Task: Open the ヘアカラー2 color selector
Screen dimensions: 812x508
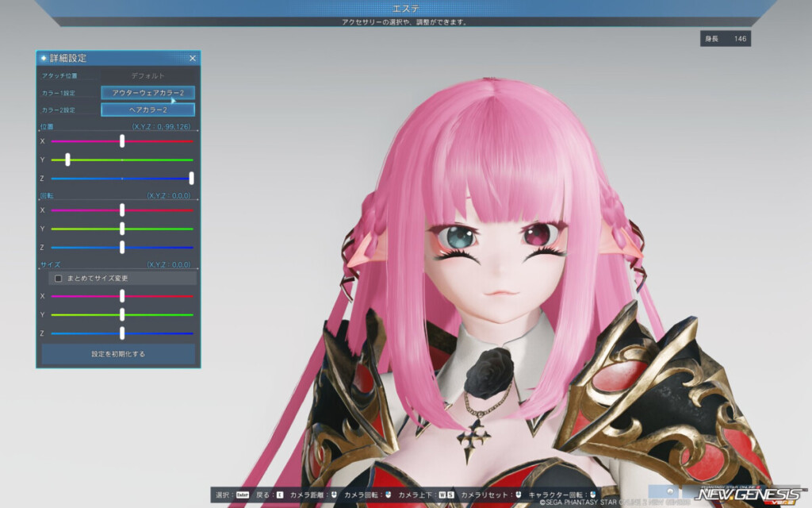Action: 148,109
